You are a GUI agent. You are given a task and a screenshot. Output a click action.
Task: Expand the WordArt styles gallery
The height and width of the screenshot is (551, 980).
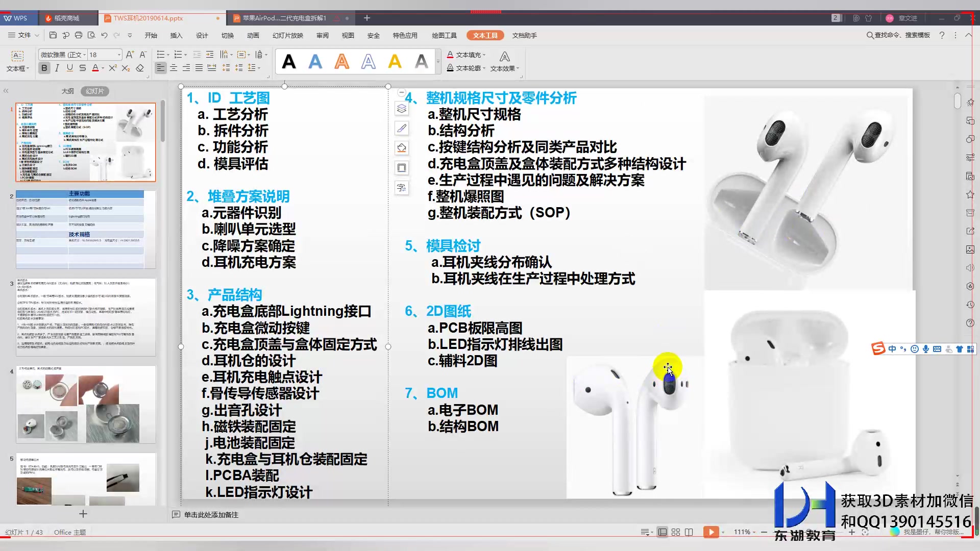click(x=438, y=62)
